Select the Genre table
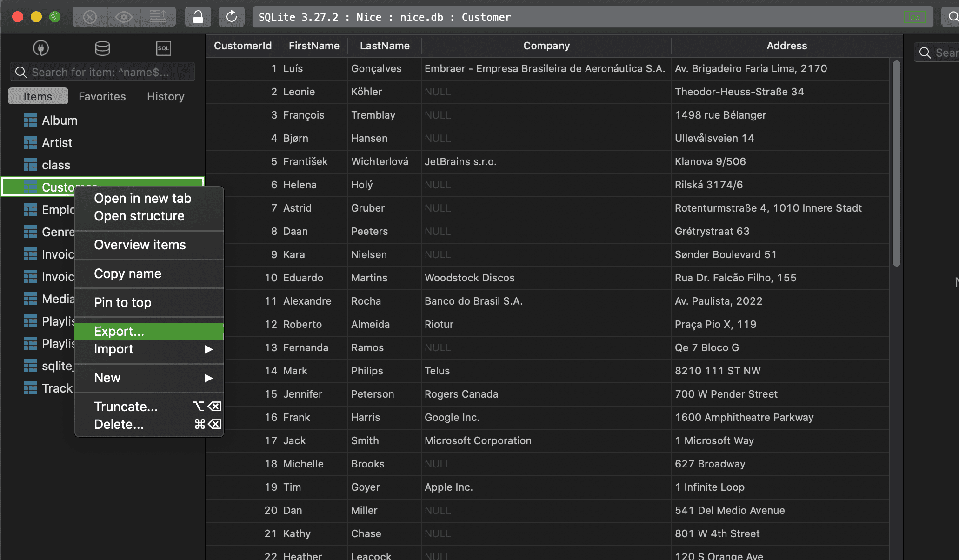Viewport: 959px width, 560px height. [49, 232]
